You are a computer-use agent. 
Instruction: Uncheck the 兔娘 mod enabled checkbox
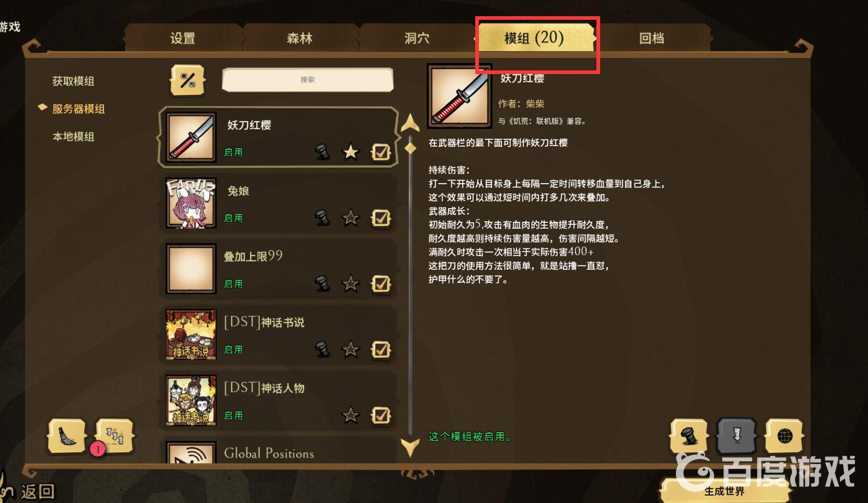coord(381,218)
